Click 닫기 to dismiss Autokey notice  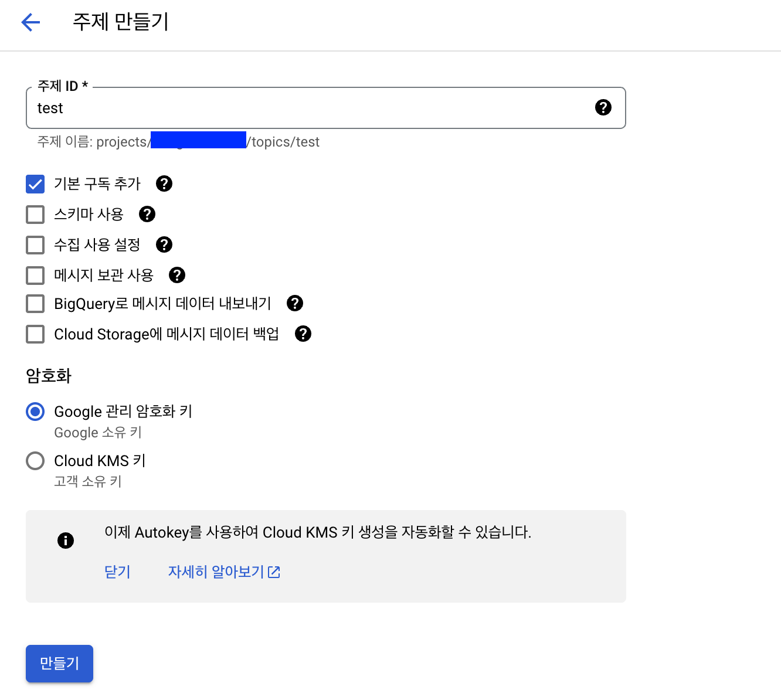click(117, 572)
